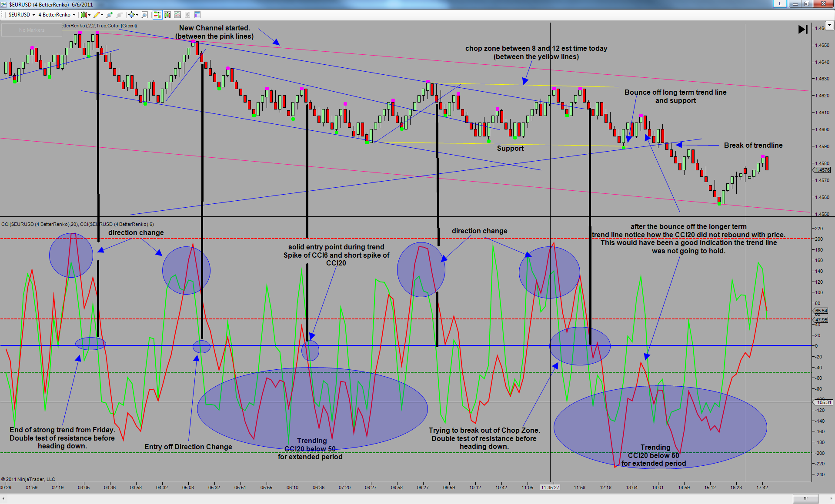Image resolution: width=835 pixels, height=504 pixels.
Task: Click the 1.4550 price axis label
Action: [822, 214]
